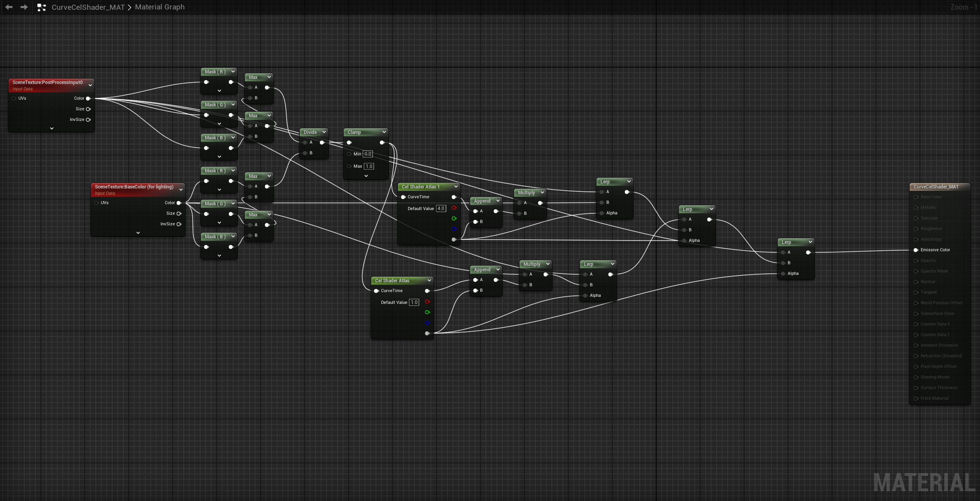Click green output pin of Cel Shader Atlas 1
Viewport: 980px width, 501px height.
(x=454, y=218)
